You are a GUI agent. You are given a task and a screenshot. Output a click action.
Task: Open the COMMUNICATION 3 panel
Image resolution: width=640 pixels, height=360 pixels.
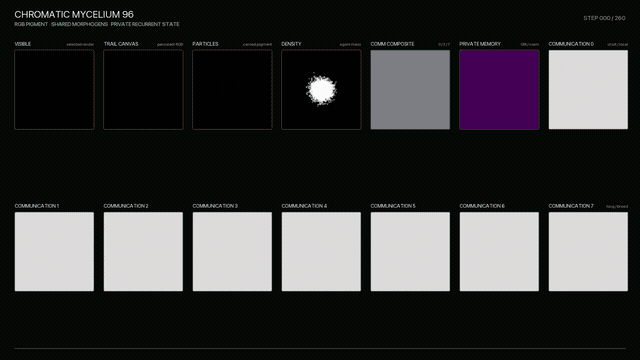[x=232, y=251]
